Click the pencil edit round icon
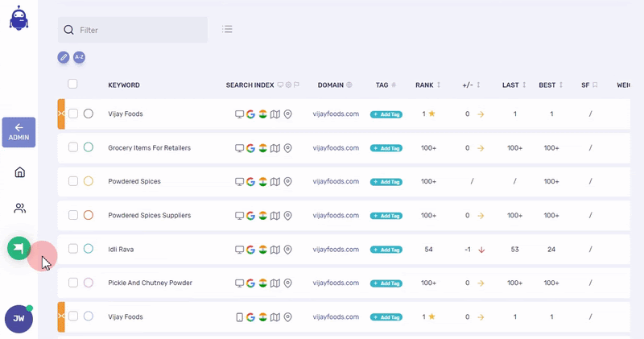Image resolution: width=644 pixels, height=339 pixels. tap(64, 57)
